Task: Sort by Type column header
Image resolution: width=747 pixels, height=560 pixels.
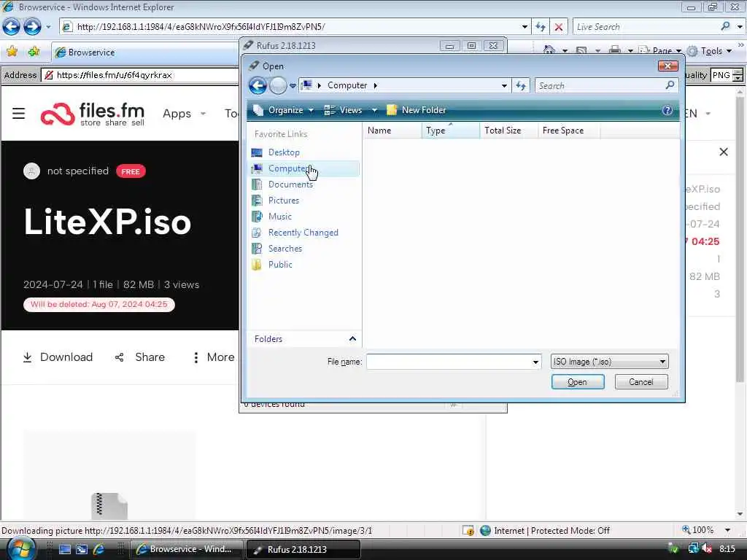Action: pos(450,131)
